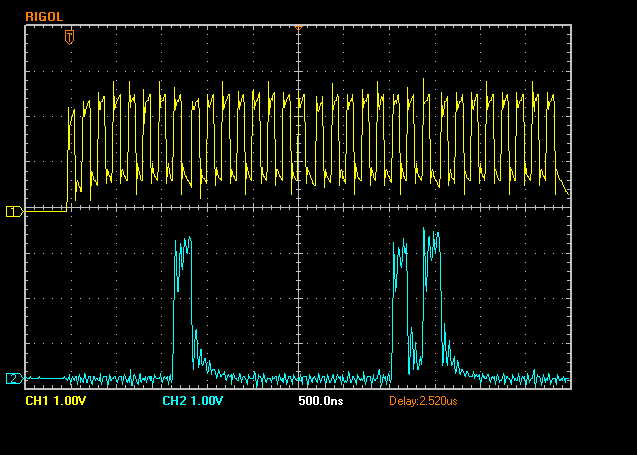
Task: Click the flat yellow baseline before the burst
Action: coord(46,211)
